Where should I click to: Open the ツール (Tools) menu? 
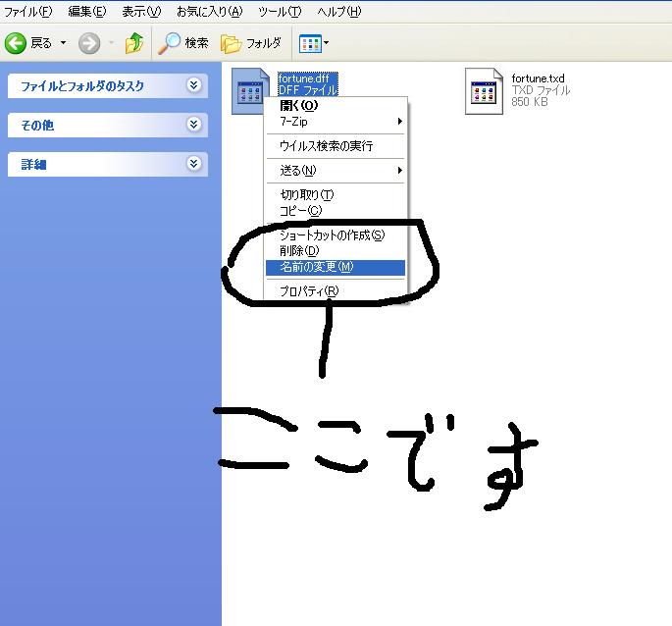click(280, 12)
